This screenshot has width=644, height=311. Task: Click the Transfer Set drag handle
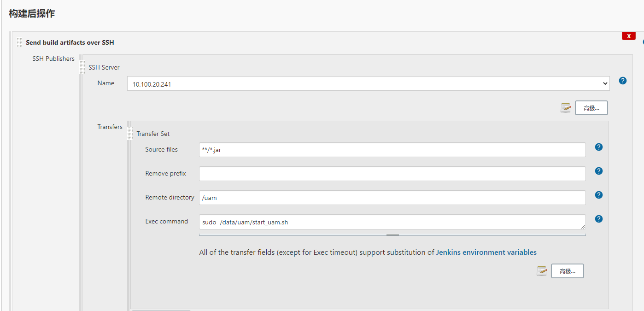[130, 134]
